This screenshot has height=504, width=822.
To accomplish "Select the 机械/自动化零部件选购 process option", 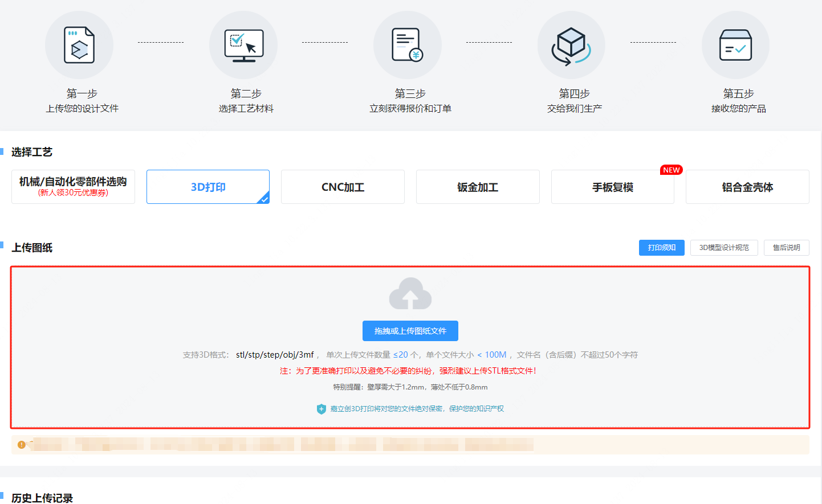I will coord(73,187).
